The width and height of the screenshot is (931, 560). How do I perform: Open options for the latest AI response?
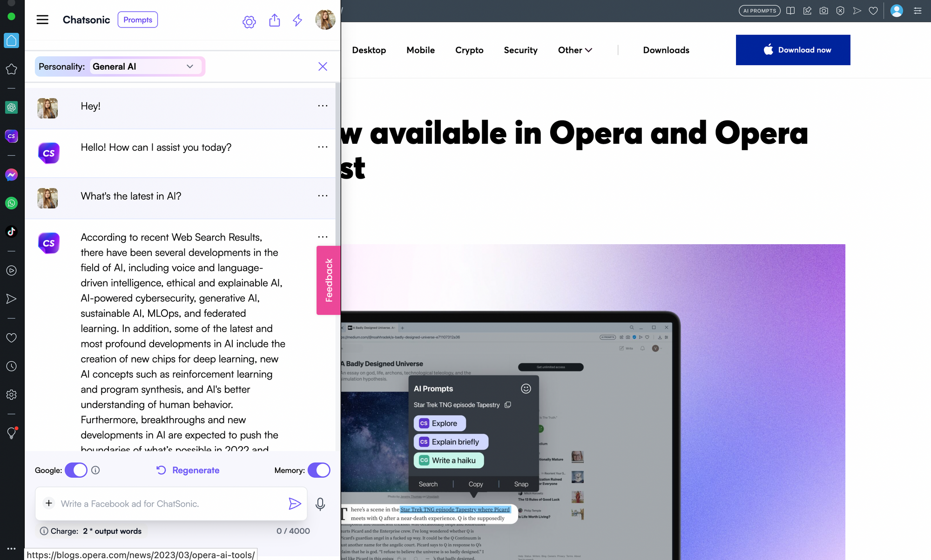click(323, 237)
